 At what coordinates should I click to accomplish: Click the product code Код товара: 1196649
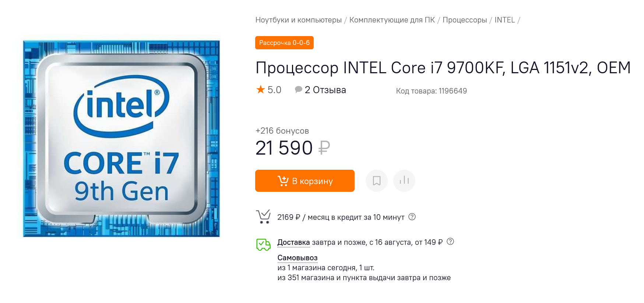click(431, 91)
